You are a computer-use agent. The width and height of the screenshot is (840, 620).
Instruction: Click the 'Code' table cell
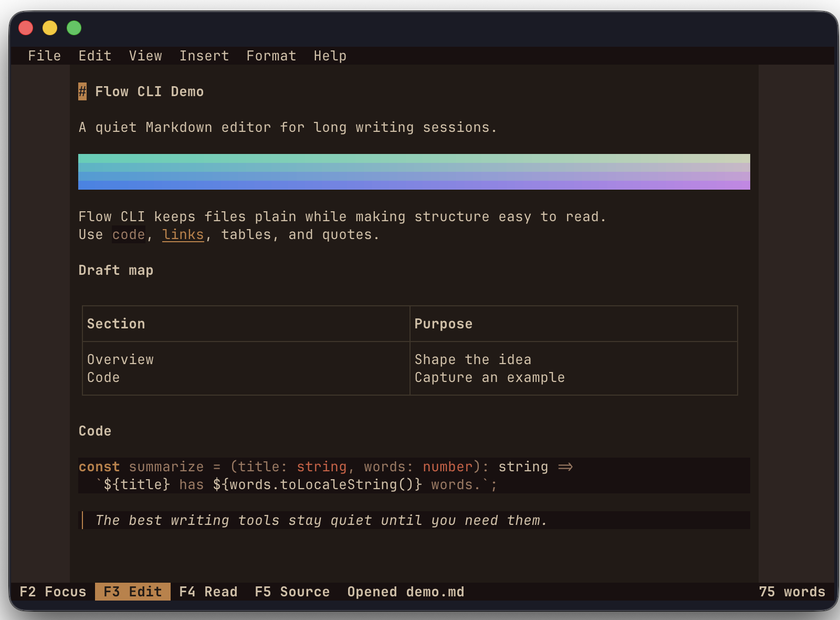pos(103,377)
